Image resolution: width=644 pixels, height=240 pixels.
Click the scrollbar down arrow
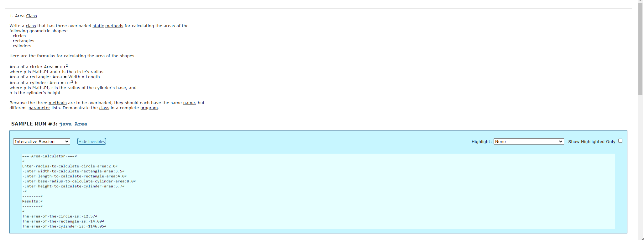[641, 238]
